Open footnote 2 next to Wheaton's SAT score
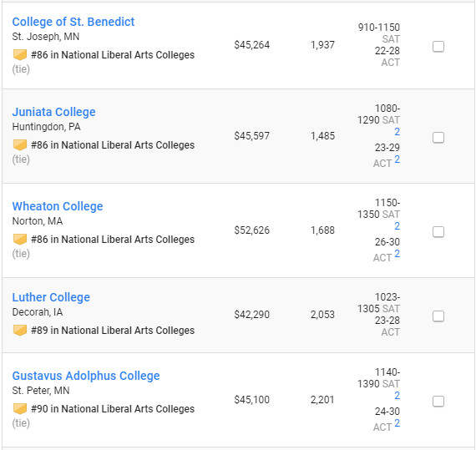Screen dimensions: 476x450 [x=397, y=226]
